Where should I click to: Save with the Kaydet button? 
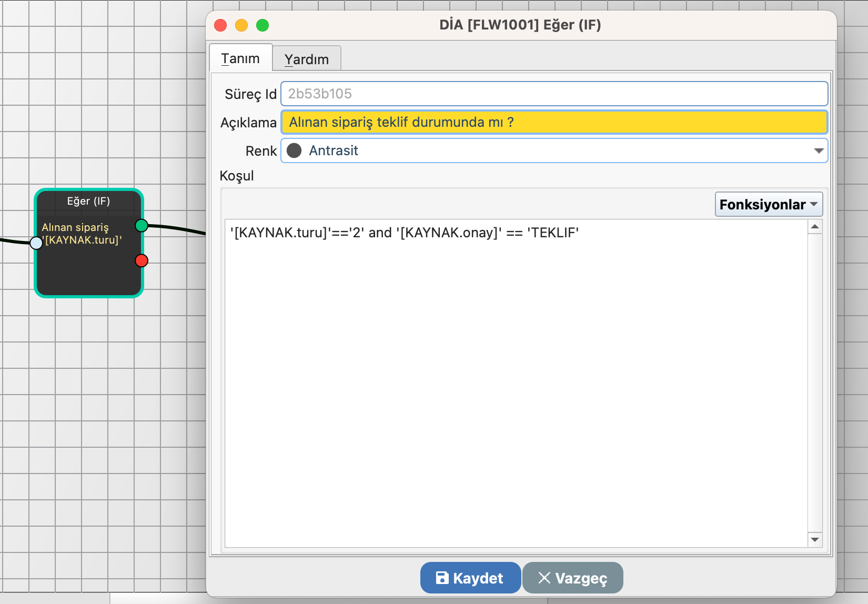pyautogui.click(x=470, y=578)
